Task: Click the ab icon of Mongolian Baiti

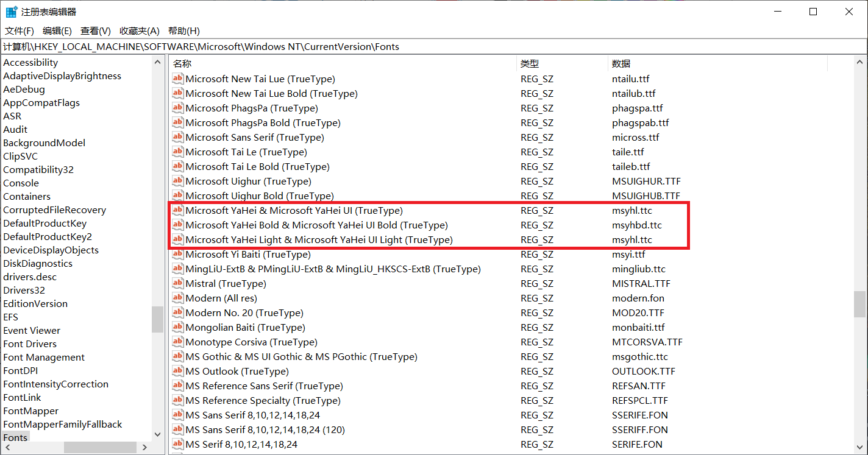Action: coord(178,327)
